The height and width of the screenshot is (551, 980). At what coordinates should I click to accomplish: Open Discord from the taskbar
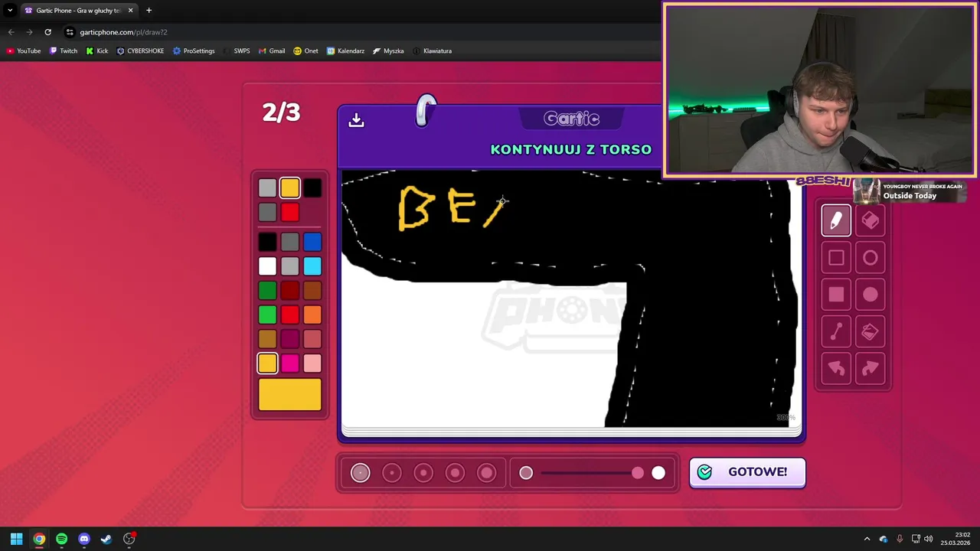point(84,539)
